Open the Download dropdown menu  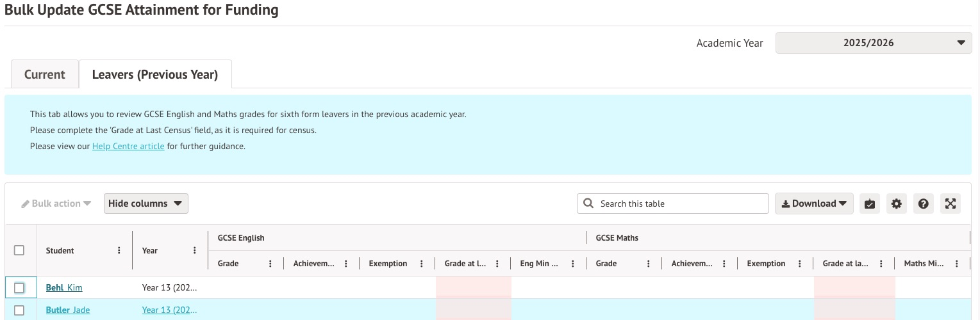point(814,204)
